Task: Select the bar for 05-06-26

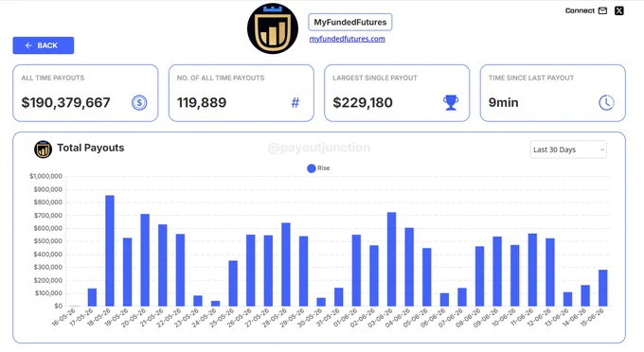Action: (x=427, y=277)
